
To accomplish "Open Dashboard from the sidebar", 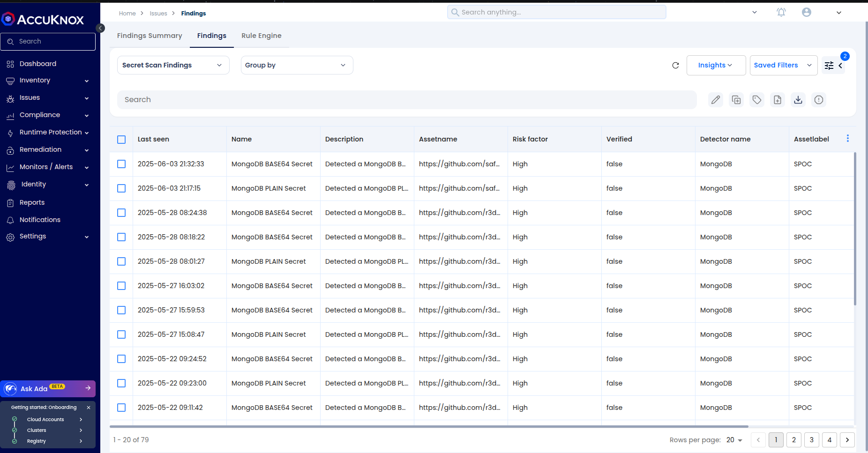I will click(38, 64).
